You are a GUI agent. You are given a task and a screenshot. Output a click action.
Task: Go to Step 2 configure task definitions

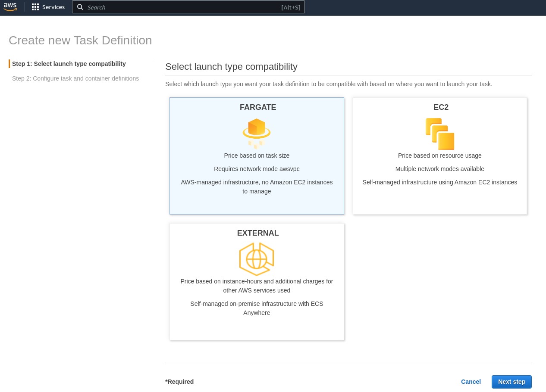(75, 78)
